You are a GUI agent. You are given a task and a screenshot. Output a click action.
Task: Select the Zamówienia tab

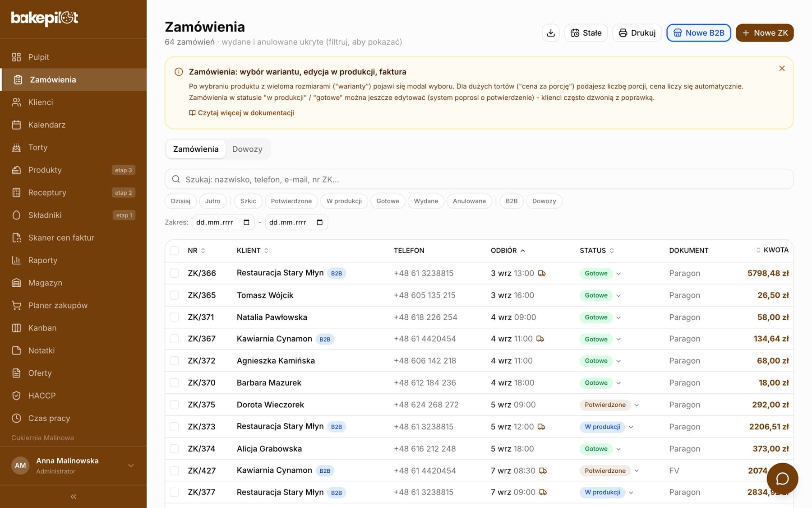pyautogui.click(x=196, y=149)
